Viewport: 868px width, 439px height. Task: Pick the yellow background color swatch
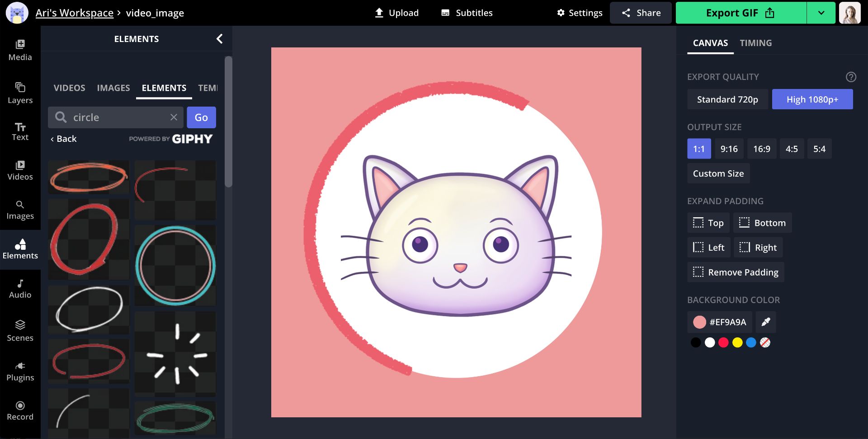point(737,343)
